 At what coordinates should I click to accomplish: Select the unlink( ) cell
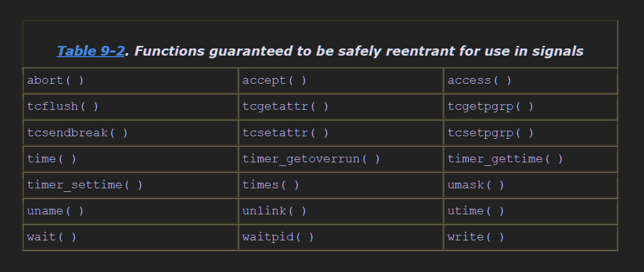click(341, 211)
